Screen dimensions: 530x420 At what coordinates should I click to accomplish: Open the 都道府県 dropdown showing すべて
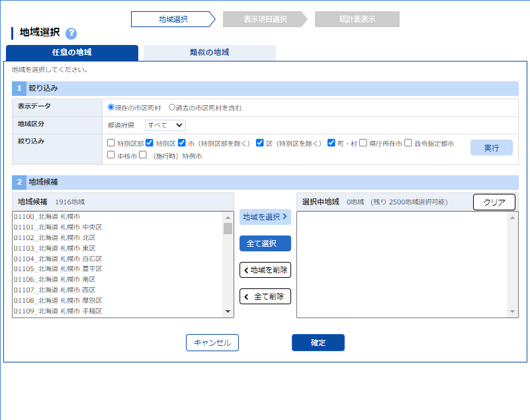click(x=165, y=125)
